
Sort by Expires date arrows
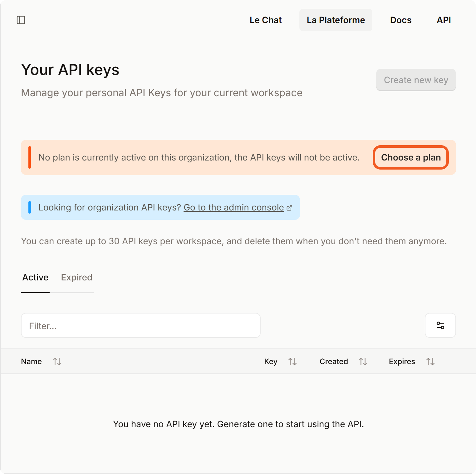pos(430,362)
